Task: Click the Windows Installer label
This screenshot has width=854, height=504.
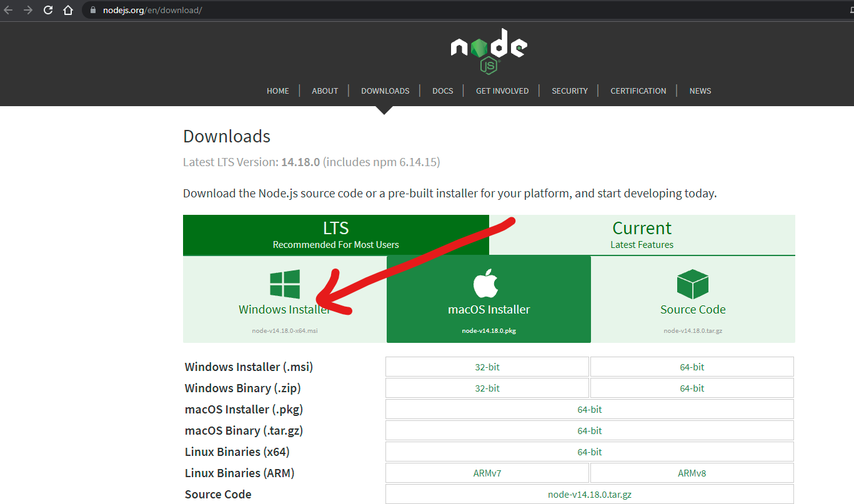Action: coord(285,310)
